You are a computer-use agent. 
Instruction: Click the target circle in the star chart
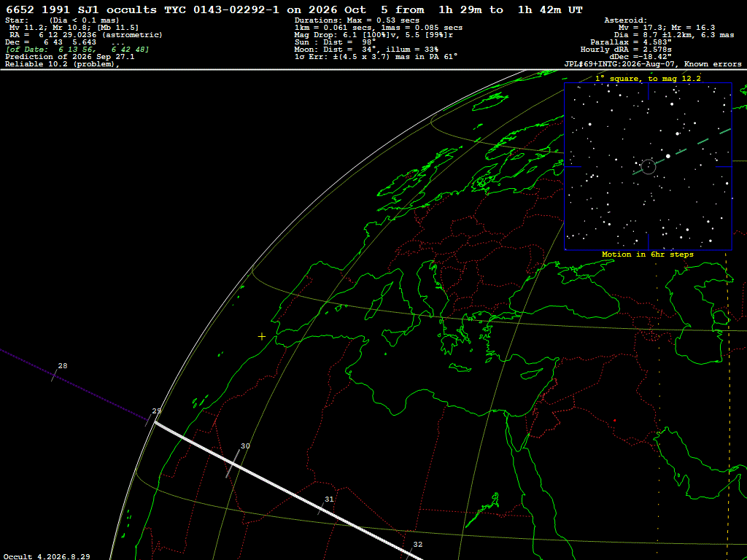click(x=649, y=167)
